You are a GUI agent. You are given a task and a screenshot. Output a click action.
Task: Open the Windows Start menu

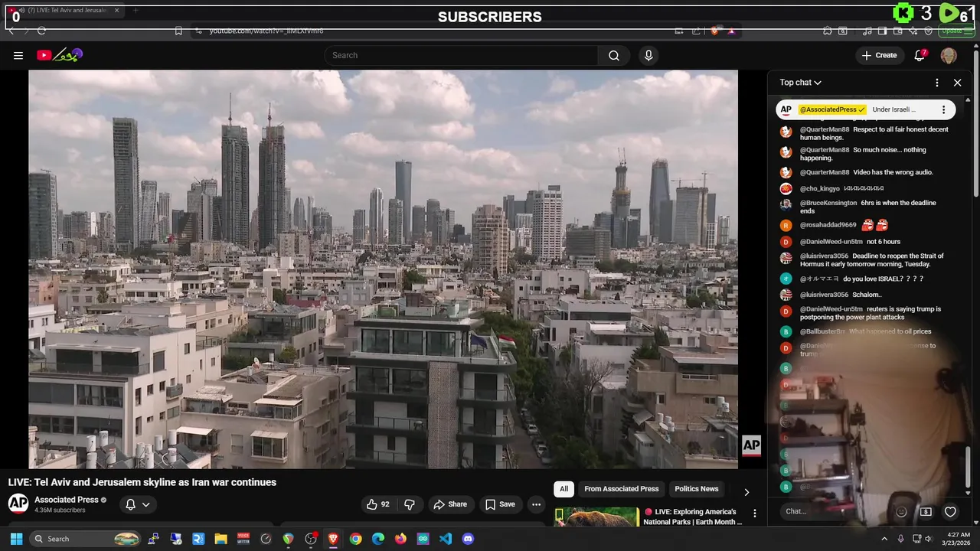point(16,539)
